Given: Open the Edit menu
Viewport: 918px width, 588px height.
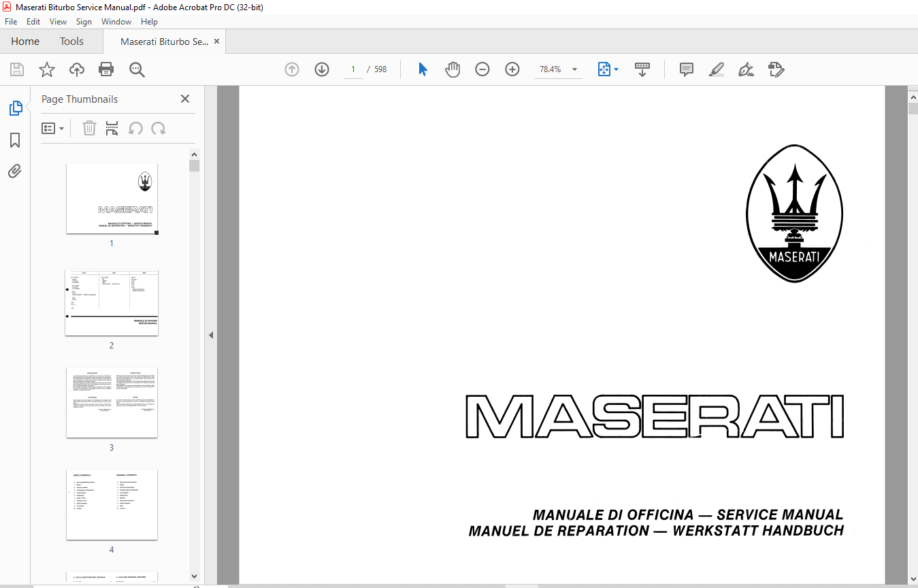Looking at the screenshot, I should 33,22.
